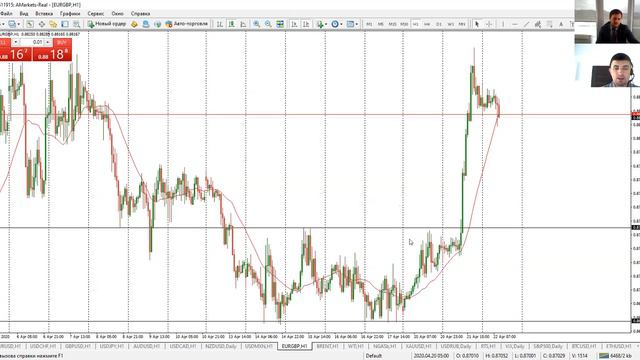This screenshot has height=360, width=640.
Task: Open the Data Window crosshair icon
Action: (42, 24)
